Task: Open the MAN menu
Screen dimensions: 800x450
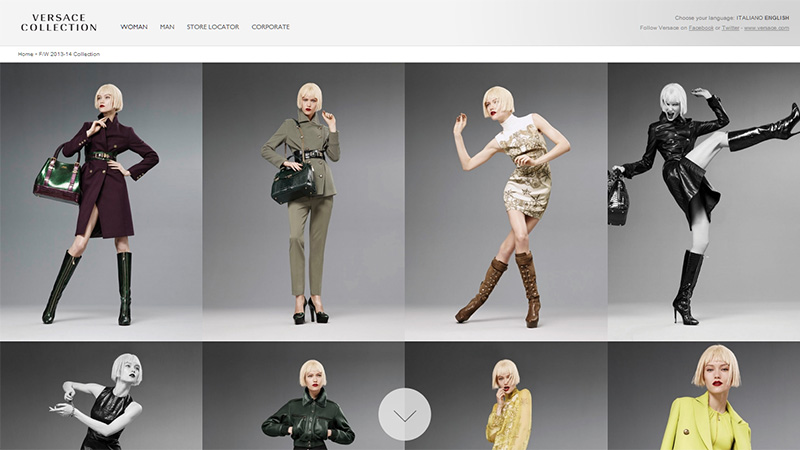Action: coord(167,27)
